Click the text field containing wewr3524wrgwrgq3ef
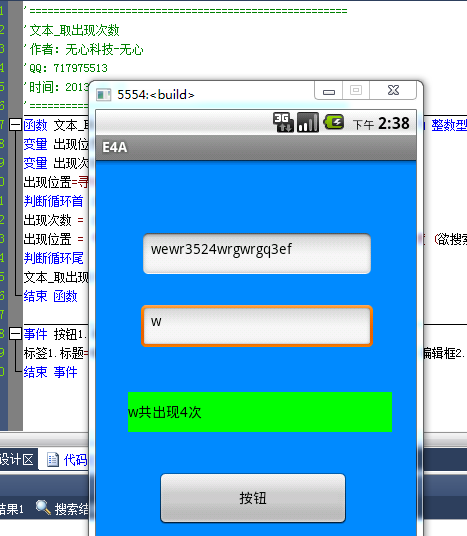The image size is (467, 536). tap(257, 254)
